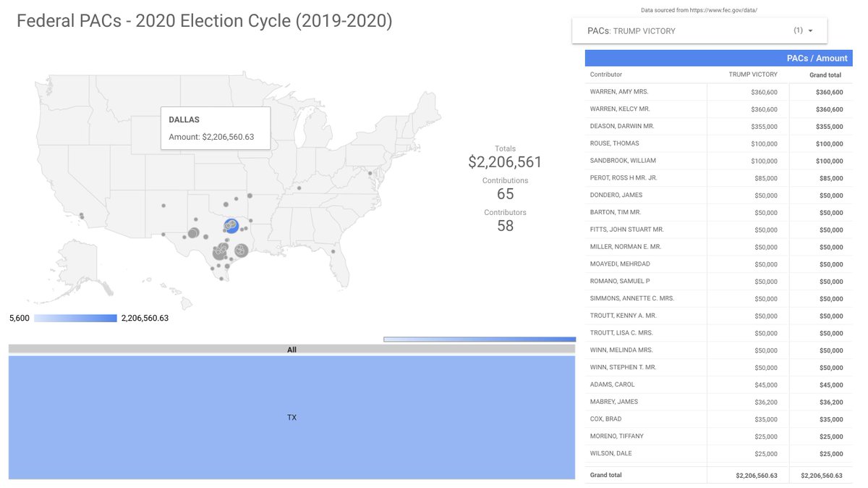Viewport: 868px width, 488px height.
Task: Select the blue Dallas bubble on the map
Action: click(x=231, y=226)
